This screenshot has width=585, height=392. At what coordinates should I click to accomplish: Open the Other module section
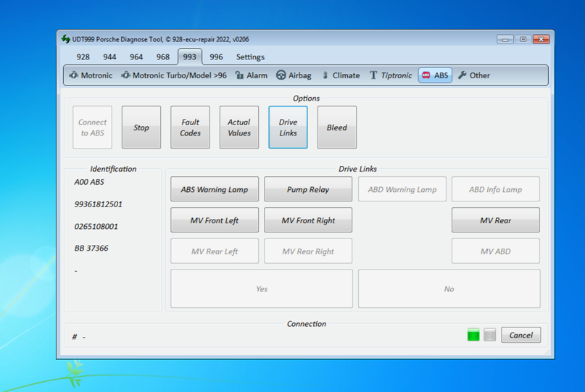tap(473, 75)
